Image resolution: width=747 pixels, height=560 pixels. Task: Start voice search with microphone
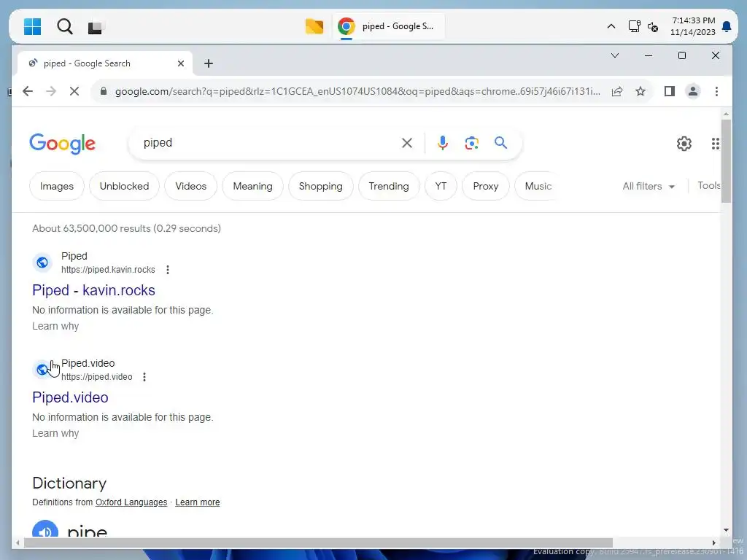click(443, 143)
